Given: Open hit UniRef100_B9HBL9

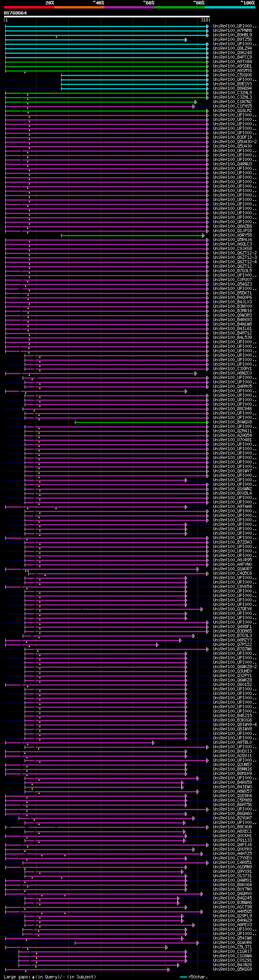Looking at the screenshot, I should [232, 35].
